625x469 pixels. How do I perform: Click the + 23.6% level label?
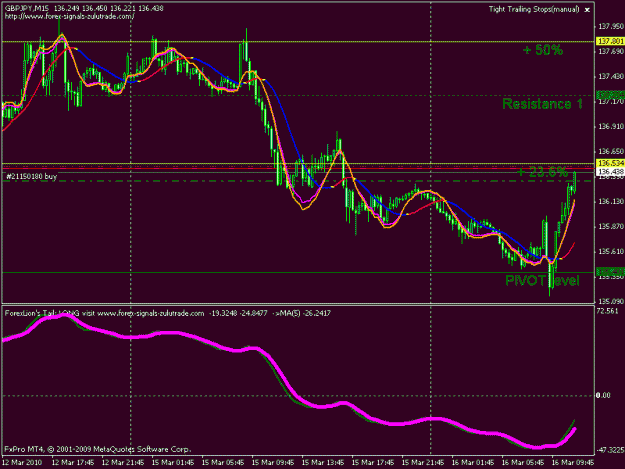(x=542, y=172)
